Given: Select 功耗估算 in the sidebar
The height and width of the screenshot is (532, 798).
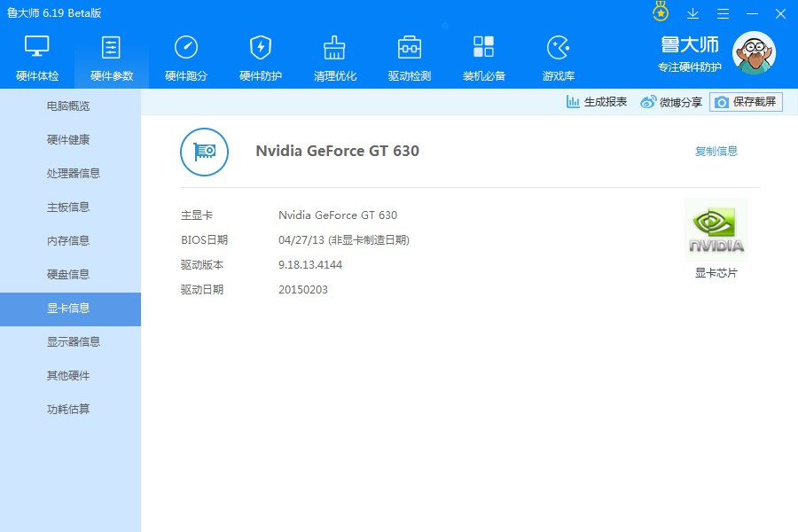Looking at the screenshot, I should pyautogui.click(x=70, y=409).
